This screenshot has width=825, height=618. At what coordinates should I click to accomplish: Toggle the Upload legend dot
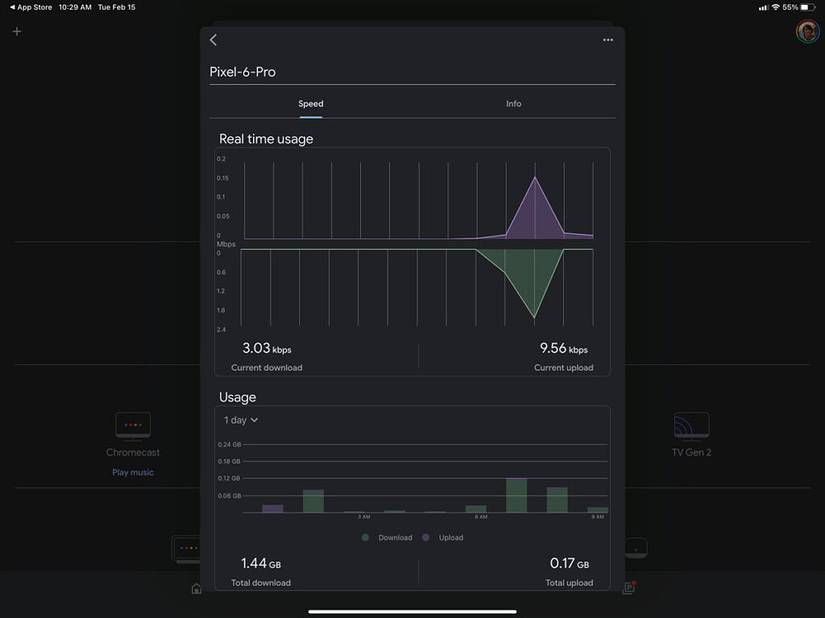(x=424, y=537)
